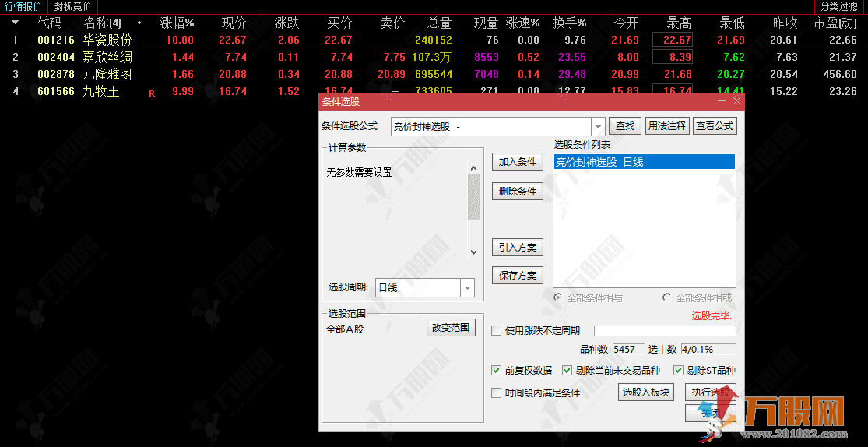Viewport: 868px width, 447px height.
Task: Click 查看公式 to view formula
Action: click(715, 126)
